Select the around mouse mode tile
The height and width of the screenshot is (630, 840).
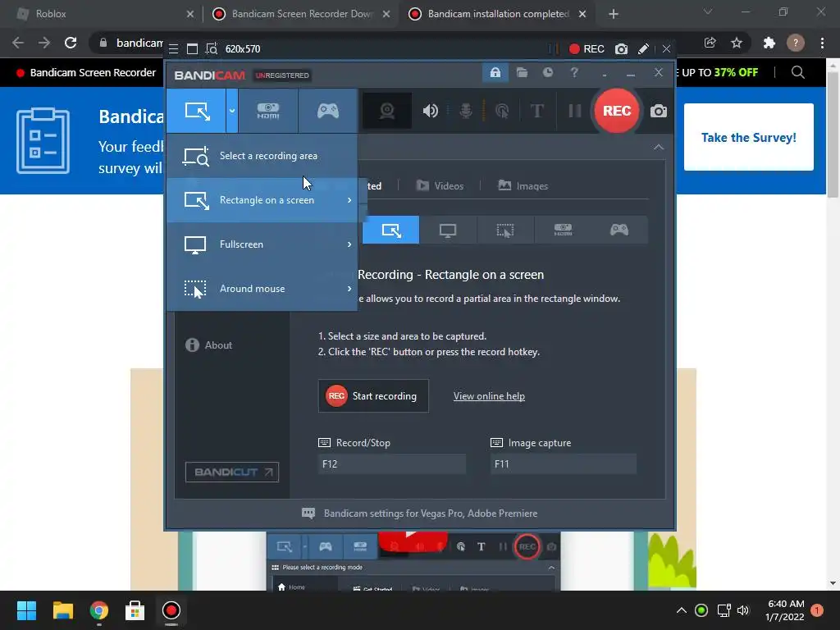504,231
